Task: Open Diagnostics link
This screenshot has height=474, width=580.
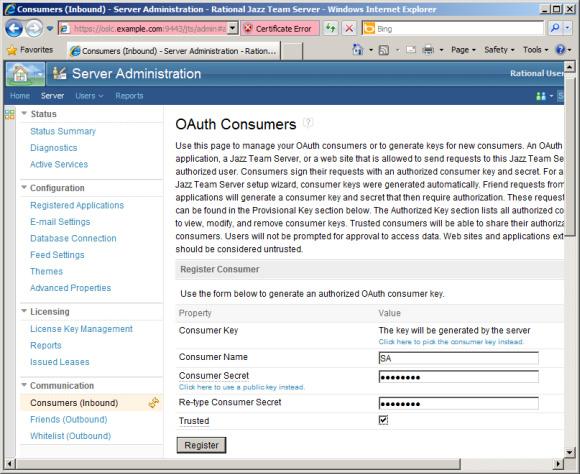Action: [x=54, y=148]
